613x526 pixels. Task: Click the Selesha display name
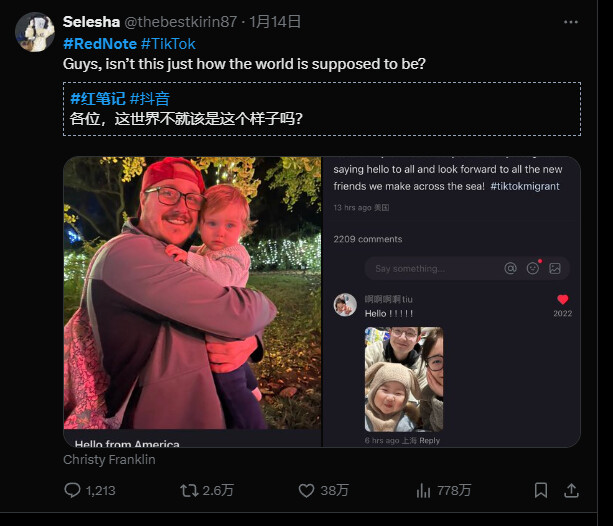coord(91,22)
